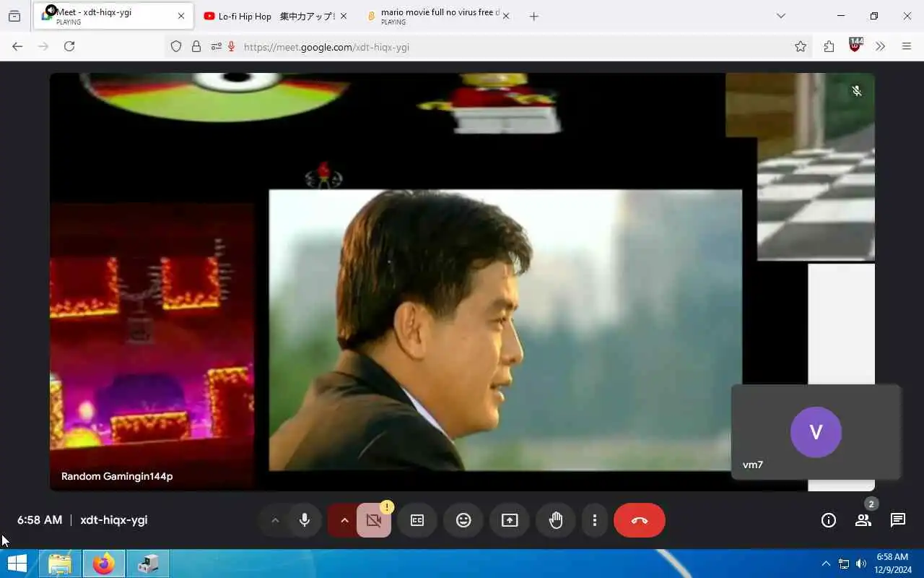The width and height of the screenshot is (924, 578).
Task: Mute the microphone in Meet
Action: 305,520
